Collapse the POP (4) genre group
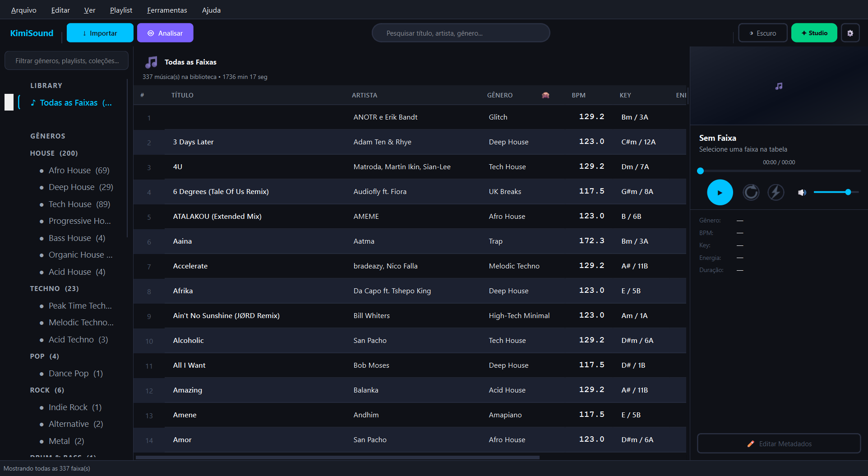The image size is (868, 476). [x=44, y=356]
